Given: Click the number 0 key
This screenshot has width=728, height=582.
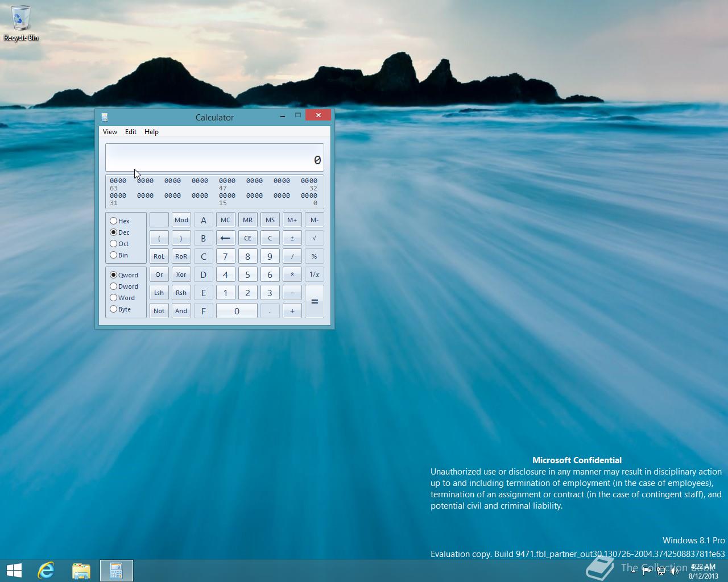Looking at the screenshot, I should [x=237, y=311].
